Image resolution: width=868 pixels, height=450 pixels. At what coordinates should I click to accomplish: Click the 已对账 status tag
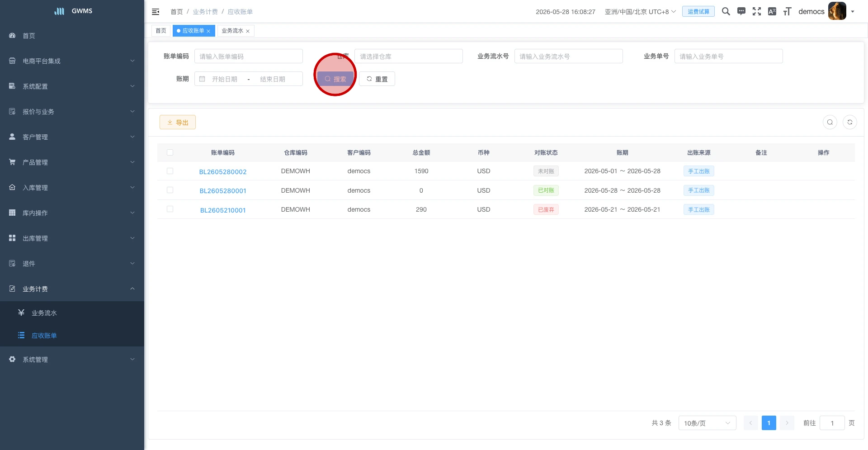pyautogui.click(x=546, y=190)
